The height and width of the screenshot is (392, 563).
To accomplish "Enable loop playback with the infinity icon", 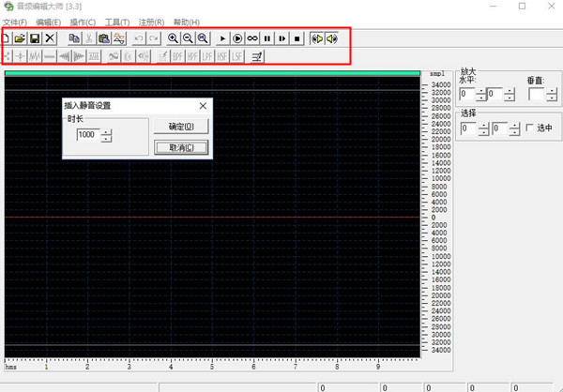I will [x=252, y=38].
